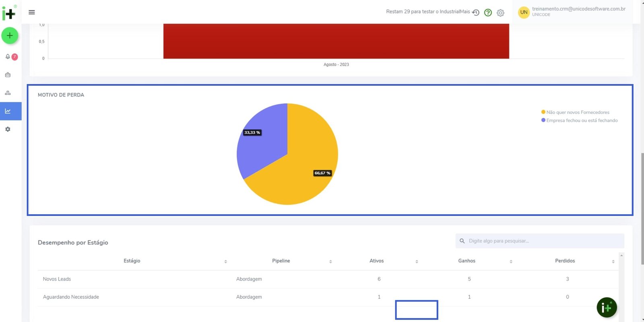
Task: Click the floating i+ chat button
Action: click(x=607, y=308)
